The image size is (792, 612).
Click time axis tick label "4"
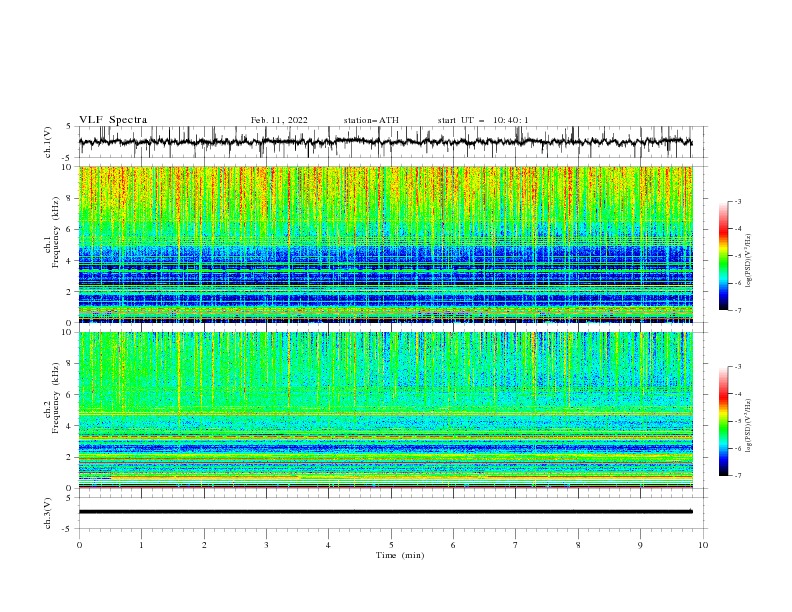click(x=328, y=545)
